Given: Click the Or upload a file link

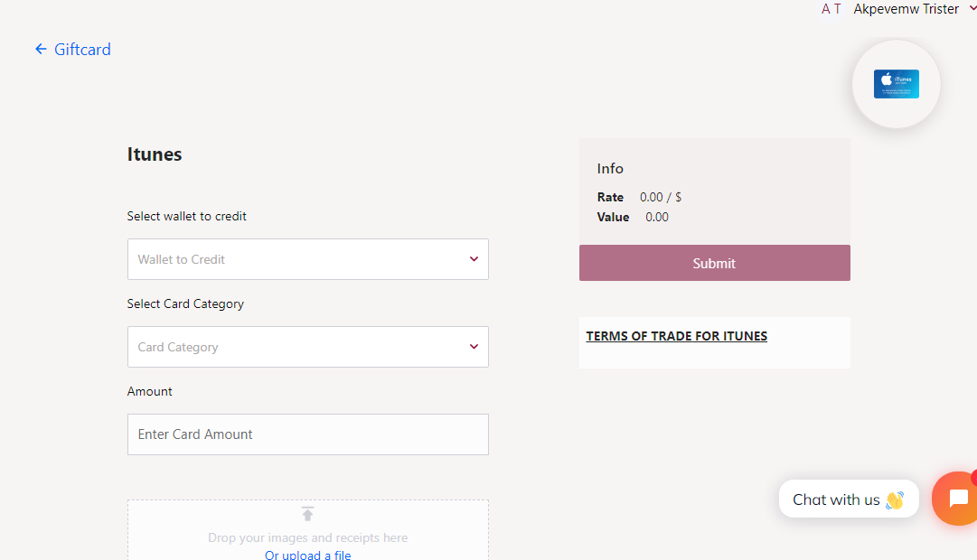Looking at the screenshot, I should tap(308, 555).
